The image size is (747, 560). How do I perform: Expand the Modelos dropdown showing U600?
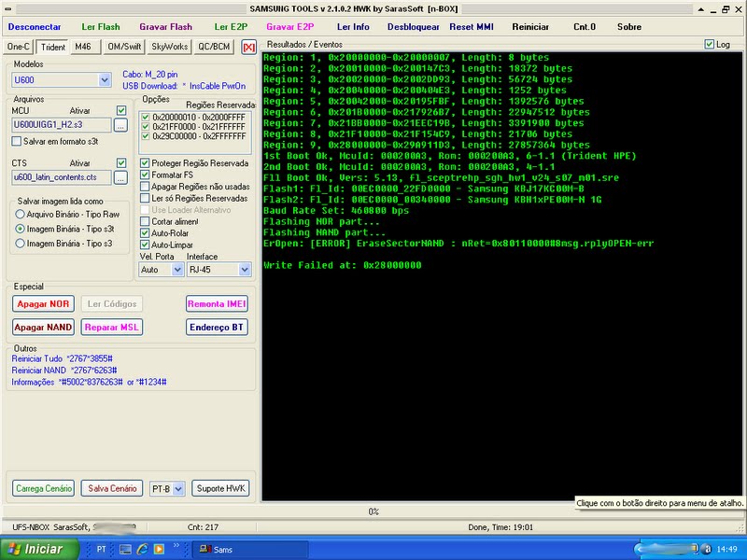62,80
